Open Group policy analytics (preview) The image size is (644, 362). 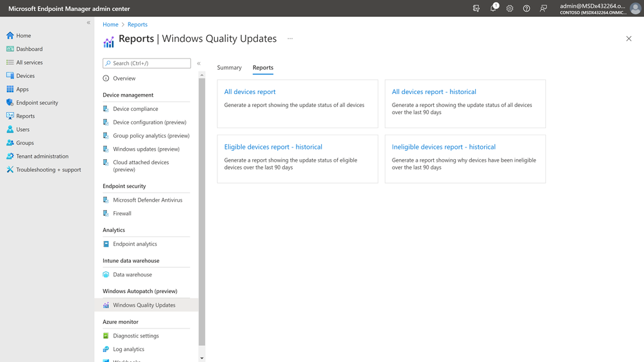151,135
